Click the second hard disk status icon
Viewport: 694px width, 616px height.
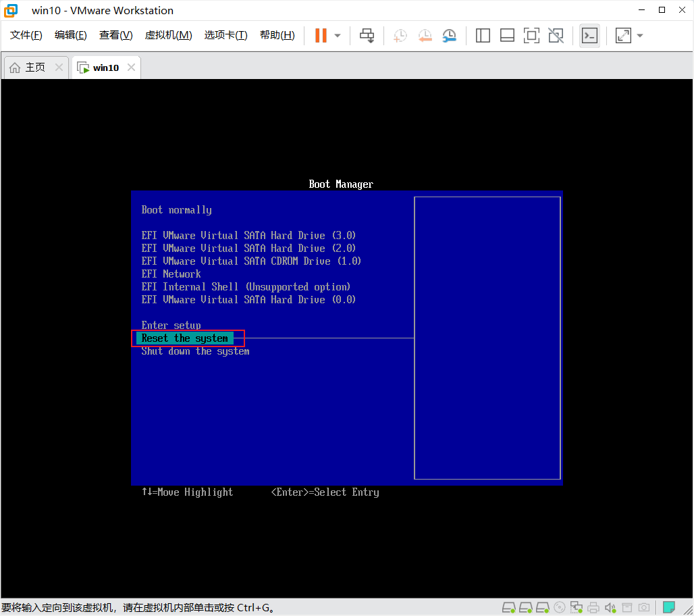pos(526,607)
